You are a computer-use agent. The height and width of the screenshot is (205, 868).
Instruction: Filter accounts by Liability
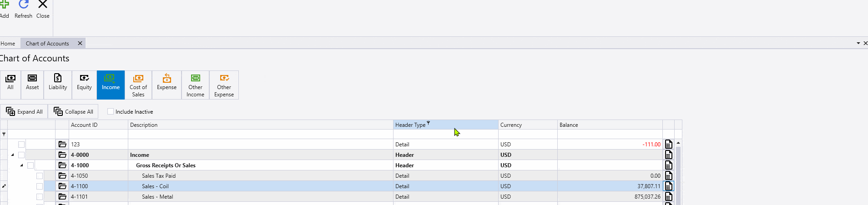click(58, 85)
